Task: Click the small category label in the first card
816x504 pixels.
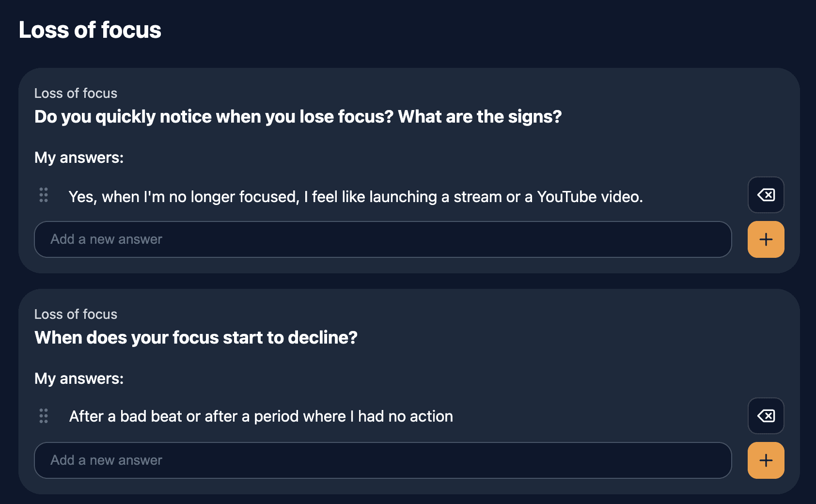Action: tap(76, 93)
